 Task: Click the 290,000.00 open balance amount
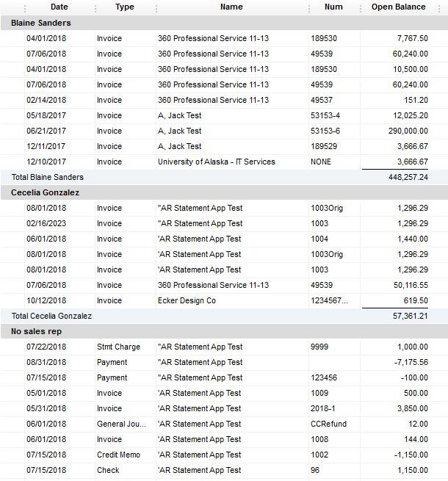pos(403,131)
